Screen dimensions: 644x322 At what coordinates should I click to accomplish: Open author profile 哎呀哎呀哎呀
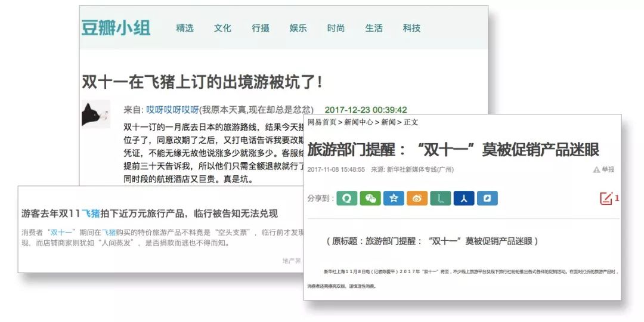pyautogui.click(x=172, y=110)
